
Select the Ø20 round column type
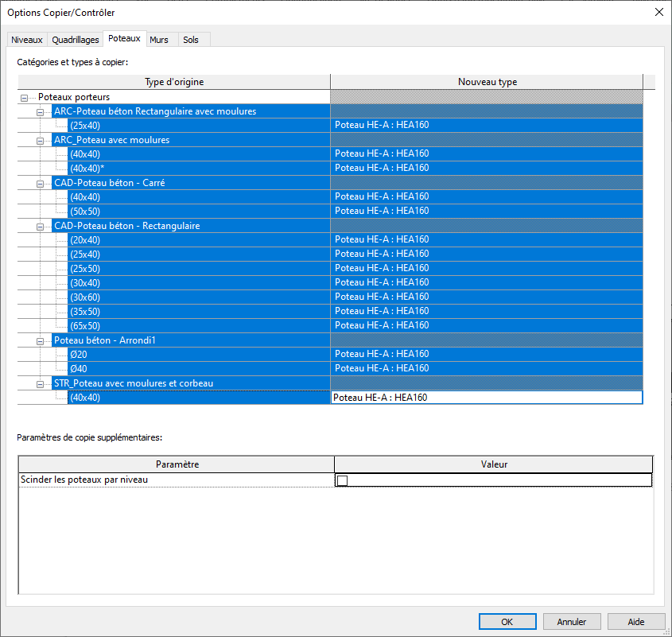(x=78, y=355)
